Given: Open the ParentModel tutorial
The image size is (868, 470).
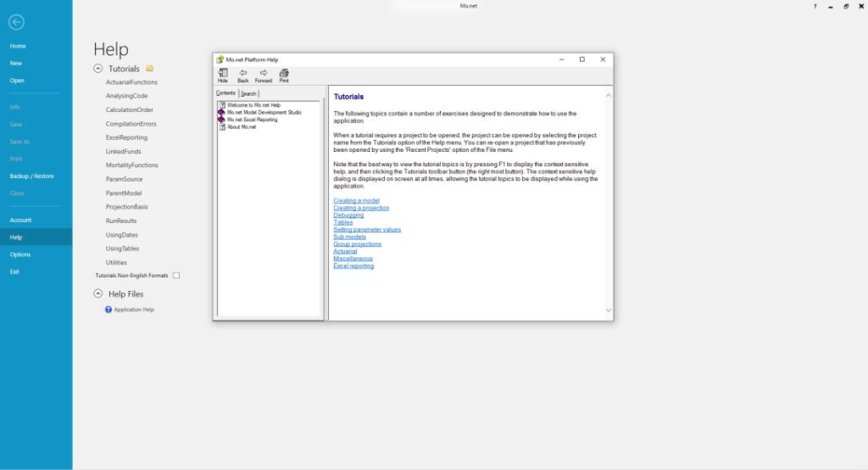Looking at the screenshot, I should coord(124,193).
